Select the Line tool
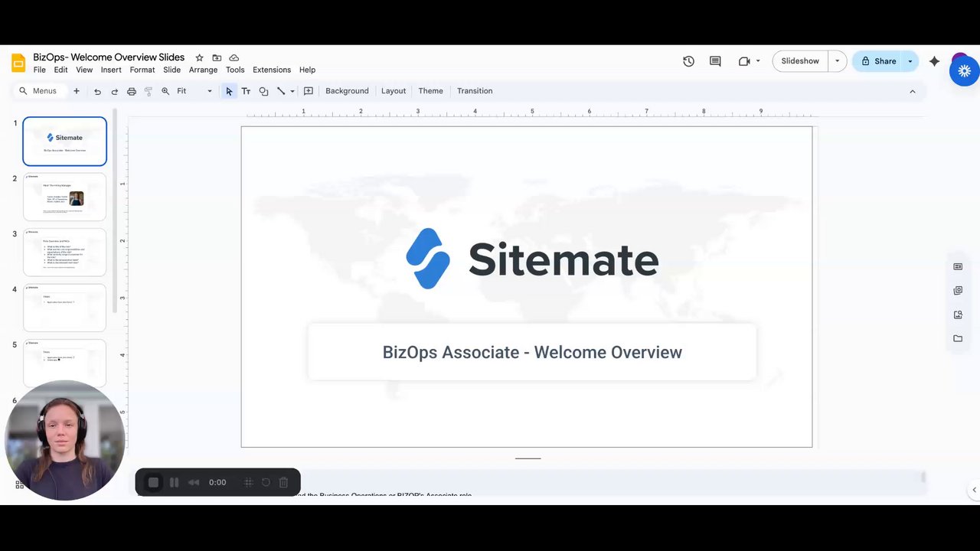Image resolution: width=980 pixels, height=551 pixels. coord(281,91)
